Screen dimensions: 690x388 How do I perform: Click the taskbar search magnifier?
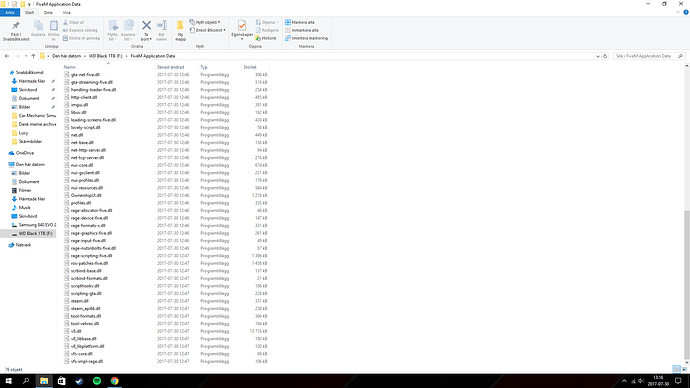[x=26, y=381]
